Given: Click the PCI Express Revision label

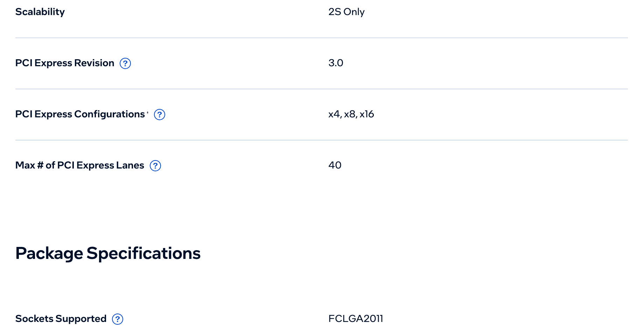Looking at the screenshot, I should [x=65, y=63].
